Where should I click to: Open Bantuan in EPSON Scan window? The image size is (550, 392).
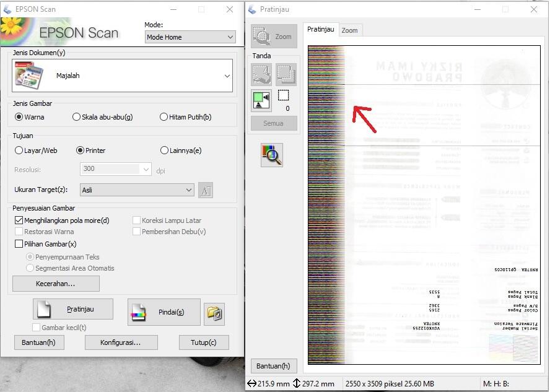(39, 342)
